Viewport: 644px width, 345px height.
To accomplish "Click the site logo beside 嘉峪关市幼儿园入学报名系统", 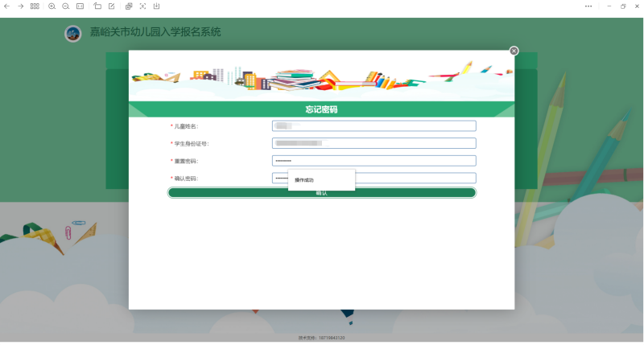I will click(73, 33).
